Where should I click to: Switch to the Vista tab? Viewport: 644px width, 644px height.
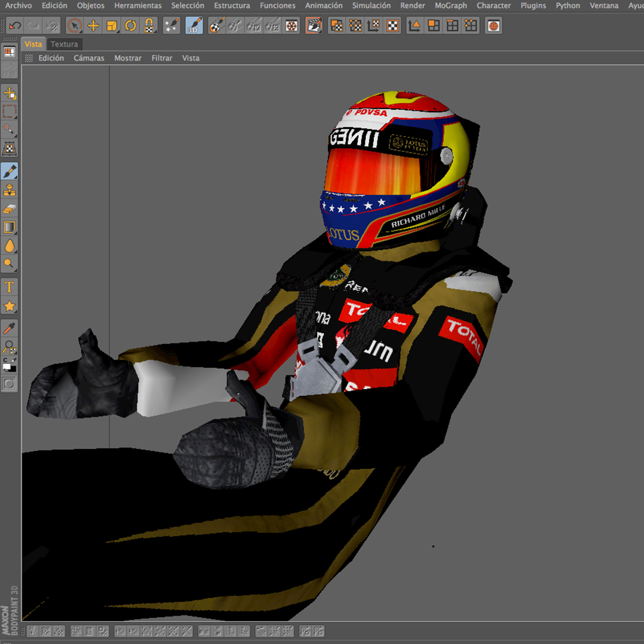(33, 44)
